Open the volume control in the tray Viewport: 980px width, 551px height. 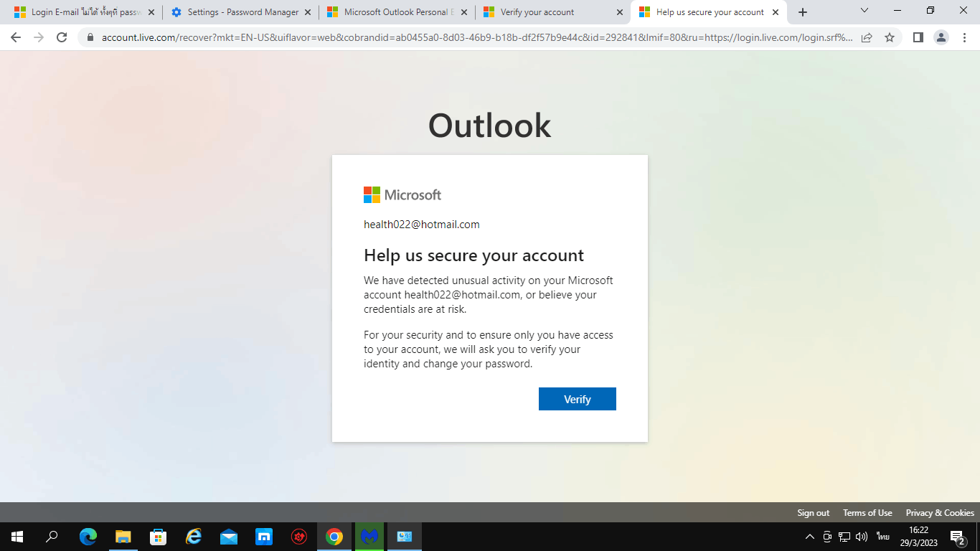pos(862,537)
